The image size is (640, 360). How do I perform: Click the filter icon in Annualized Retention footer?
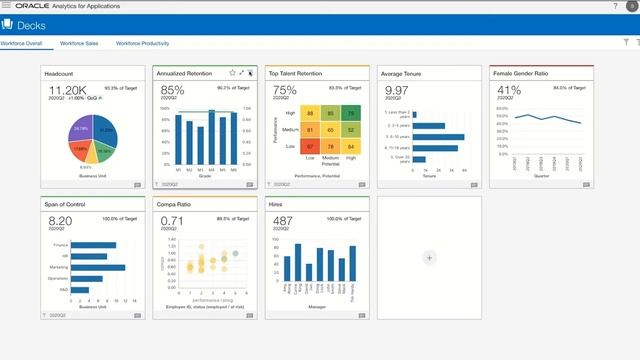[x=157, y=184]
